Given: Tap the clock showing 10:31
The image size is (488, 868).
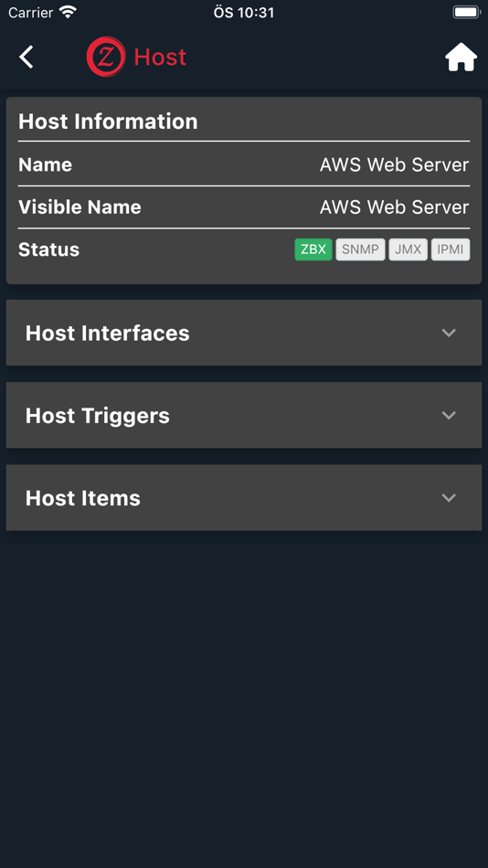Looking at the screenshot, I should click(x=244, y=12).
